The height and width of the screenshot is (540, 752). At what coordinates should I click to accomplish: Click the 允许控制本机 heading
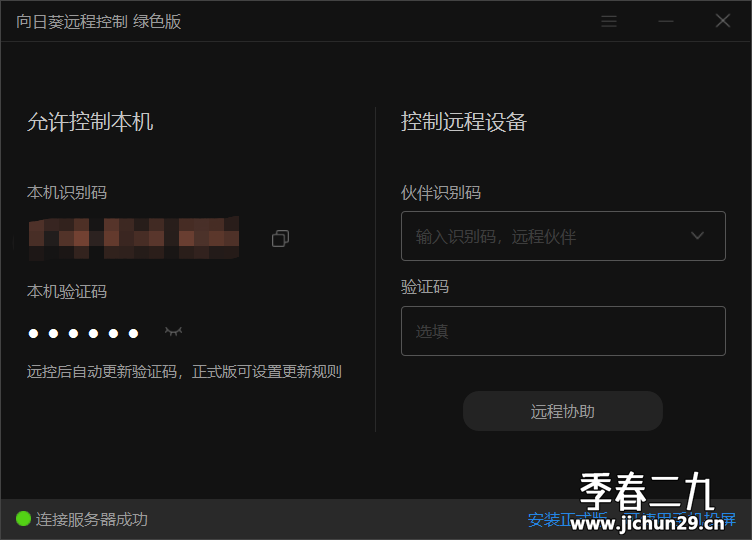(90, 122)
